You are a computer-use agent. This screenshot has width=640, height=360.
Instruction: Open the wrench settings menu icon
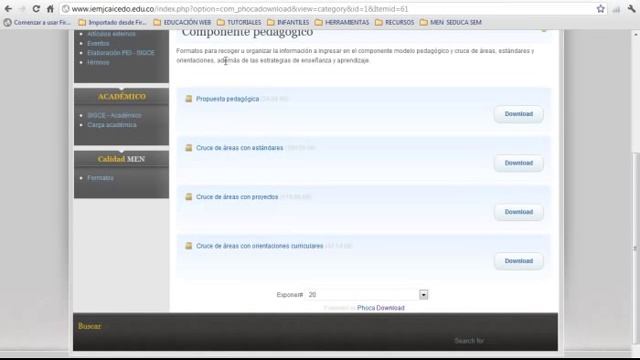[631, 9]
